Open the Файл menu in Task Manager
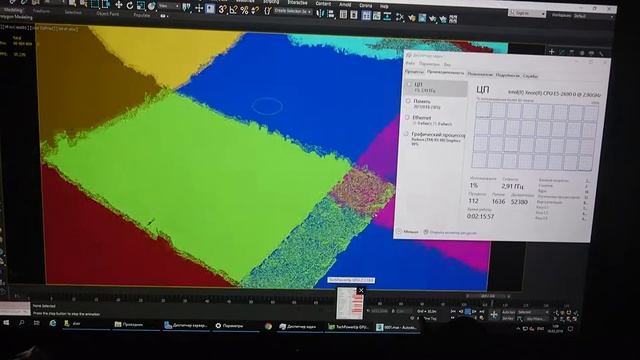 410,63
